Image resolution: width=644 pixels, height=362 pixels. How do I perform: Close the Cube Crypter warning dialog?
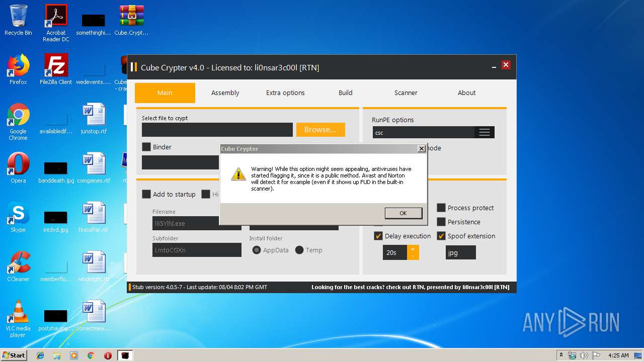(x=421, y=149)
